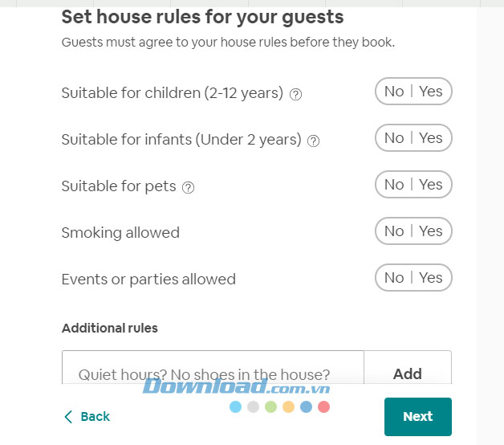Go to previous step via Back link
The width and height of the screenshot is (504, 445).
(95, 416)
